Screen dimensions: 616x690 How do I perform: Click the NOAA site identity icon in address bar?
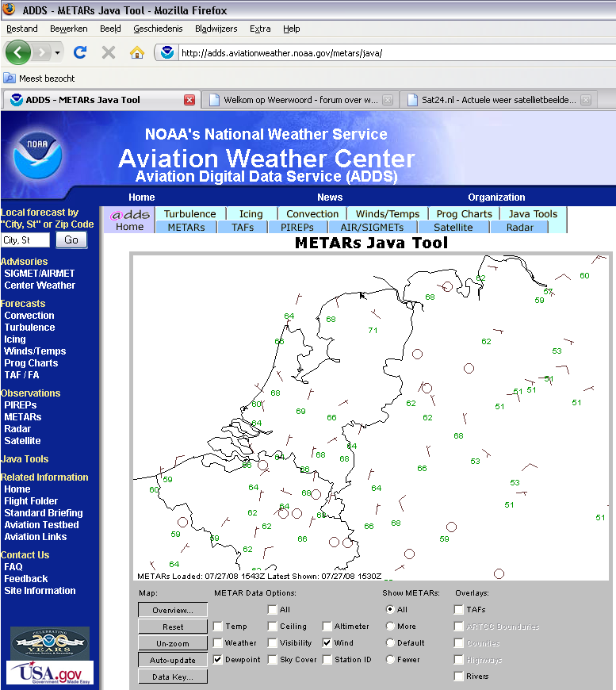coord(167,53)
